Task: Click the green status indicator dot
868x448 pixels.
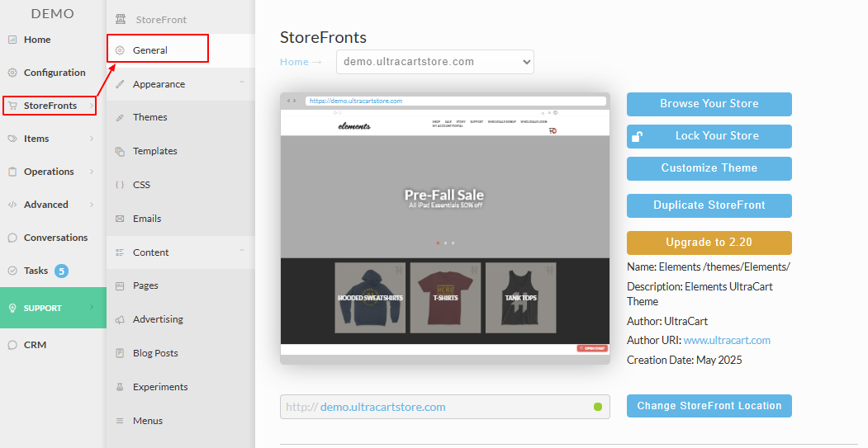Action: (598, 407)
